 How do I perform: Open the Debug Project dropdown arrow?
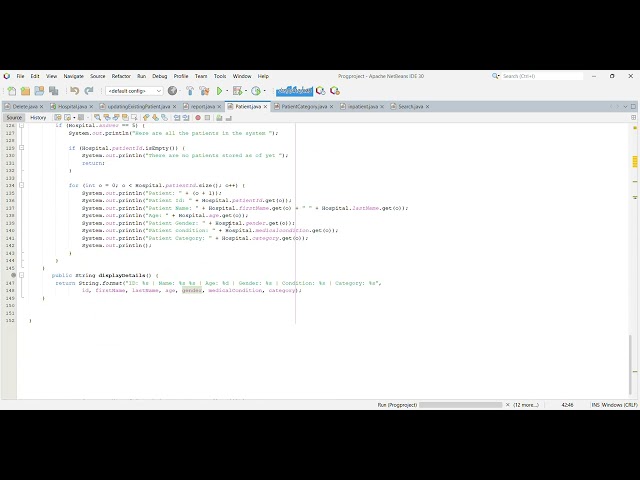[x=246, y=91]
